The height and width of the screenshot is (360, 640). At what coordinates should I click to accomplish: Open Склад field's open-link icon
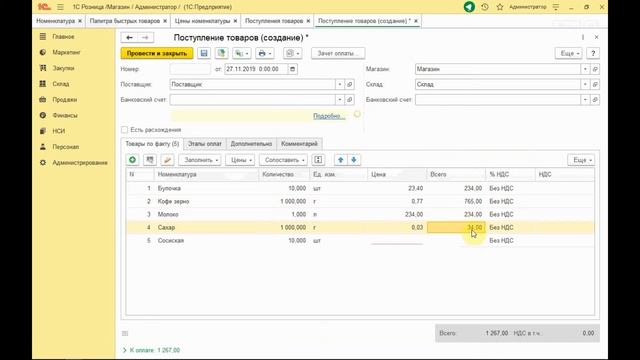point(595,84)
